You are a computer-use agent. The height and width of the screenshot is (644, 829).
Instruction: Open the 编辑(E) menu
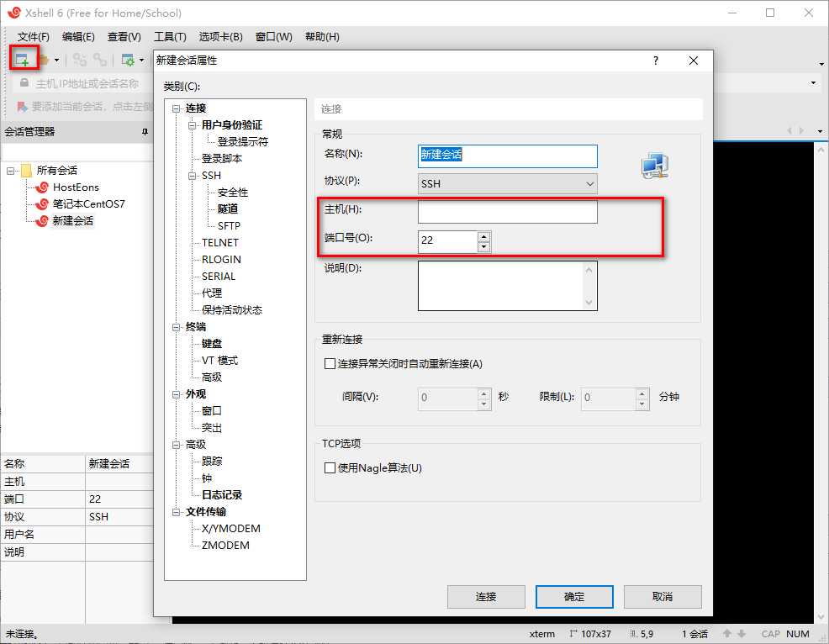(78, 36)
